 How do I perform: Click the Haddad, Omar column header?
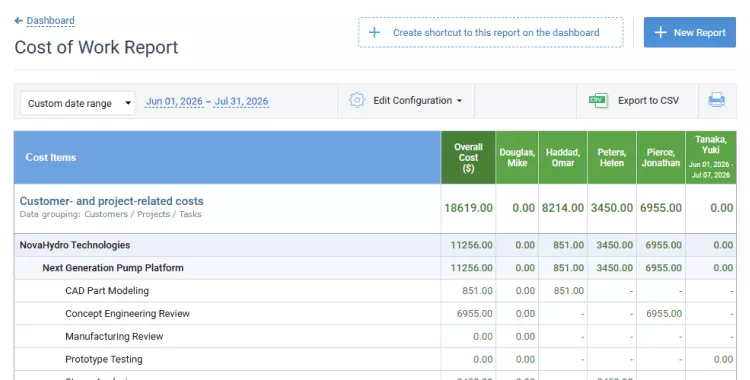563,157
